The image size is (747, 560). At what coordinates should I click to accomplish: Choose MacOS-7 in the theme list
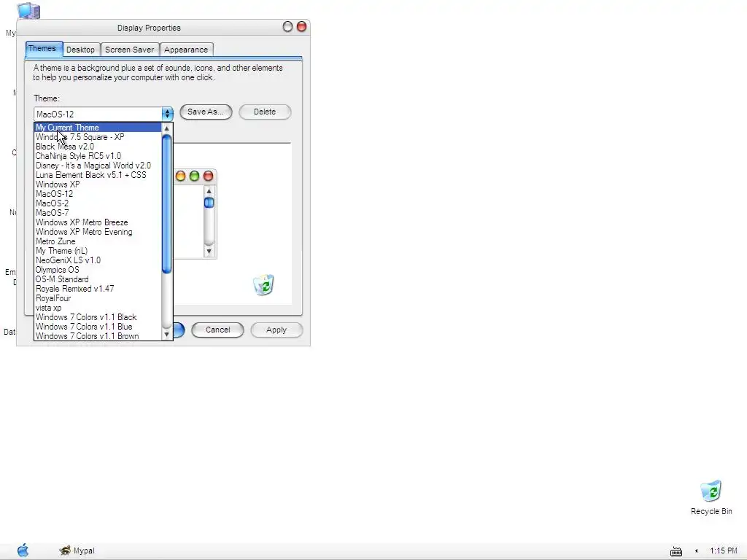point(98,214)
